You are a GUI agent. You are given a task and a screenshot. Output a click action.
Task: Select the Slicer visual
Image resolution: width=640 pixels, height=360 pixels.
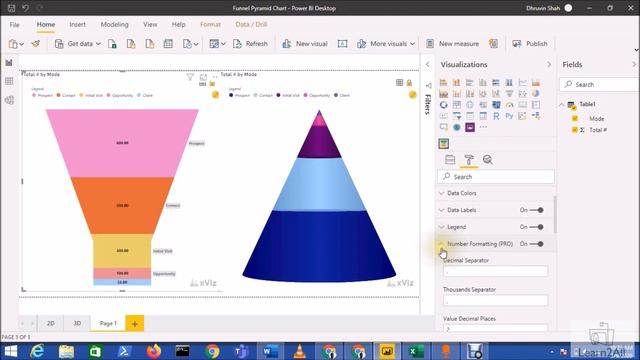tap(456, 116)
